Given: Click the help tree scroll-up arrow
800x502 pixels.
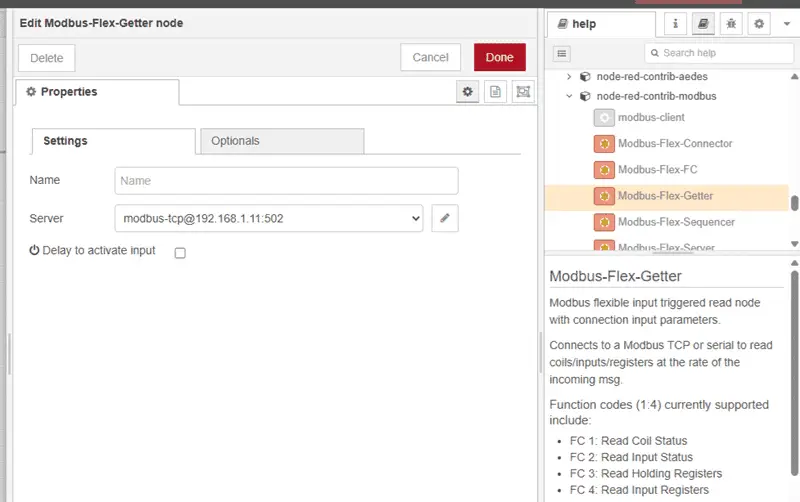Looking at the screenshot, I should 794,77.
